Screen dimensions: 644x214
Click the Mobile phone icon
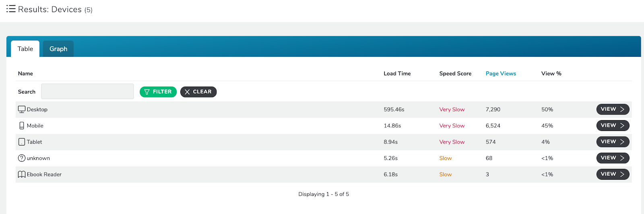pyautogui.click(x=22, y=126)
